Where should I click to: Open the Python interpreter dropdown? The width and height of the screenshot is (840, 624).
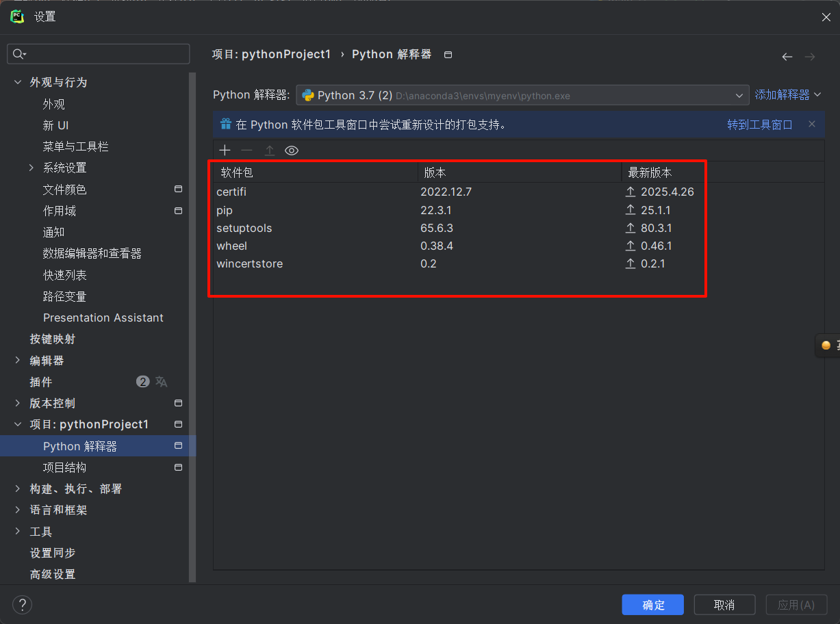click(522, 95)
